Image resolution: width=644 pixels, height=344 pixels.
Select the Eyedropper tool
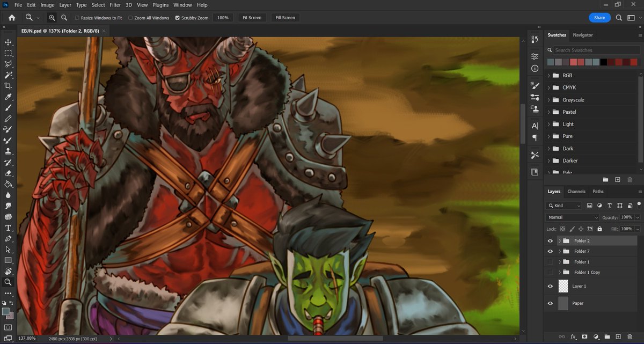click(x=8, y=97)
